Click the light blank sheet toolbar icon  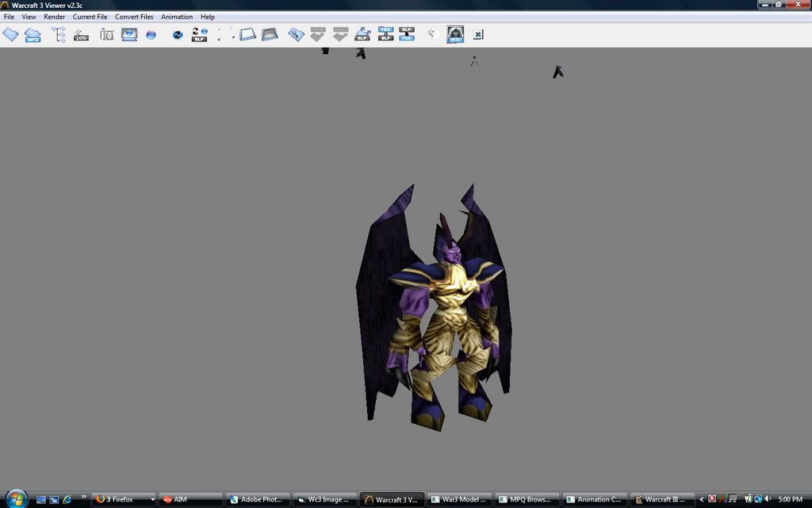pyautogui.click(x=247, y=35)
